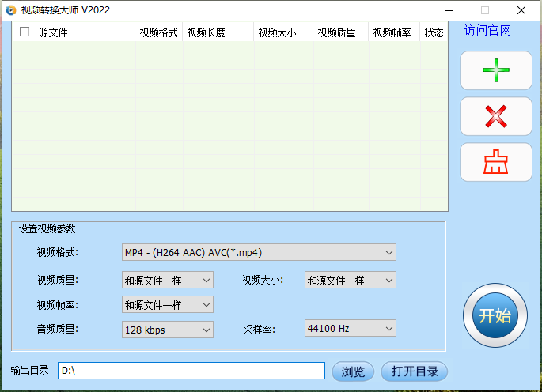Click the 状态 column header
This screenshot has width=542, height=392.
(434, 32)
